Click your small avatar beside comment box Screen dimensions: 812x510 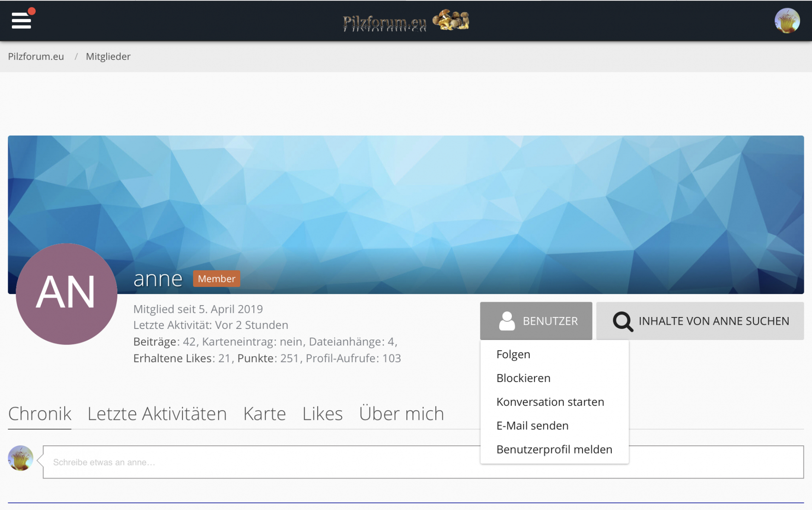tap(20, 458)
